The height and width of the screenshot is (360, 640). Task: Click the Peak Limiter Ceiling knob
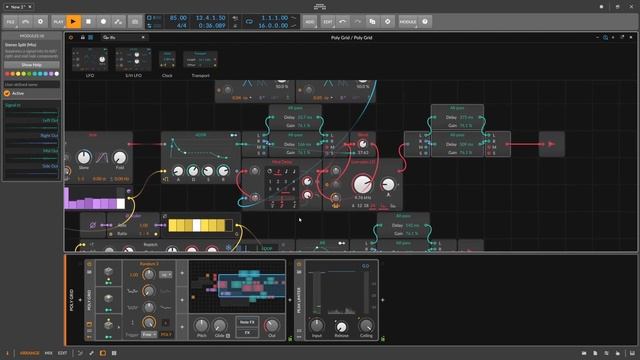(x=366, y=325)
